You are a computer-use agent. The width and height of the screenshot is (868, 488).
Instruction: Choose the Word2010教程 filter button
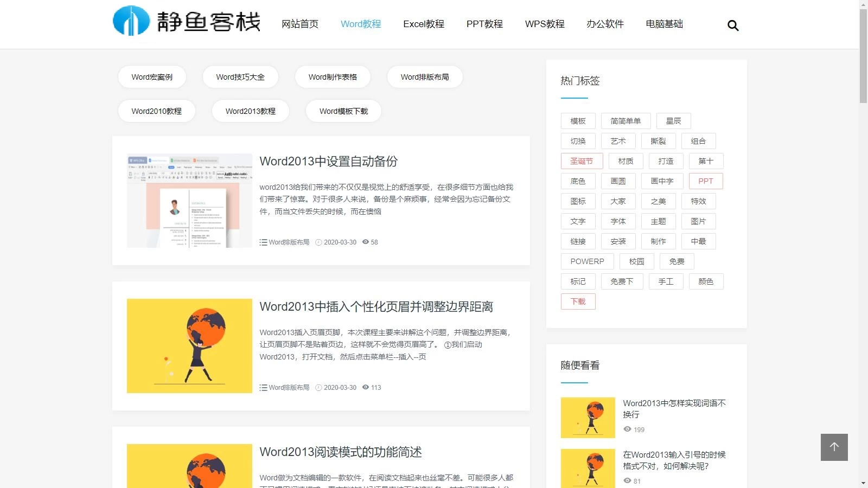click(156, 111)
